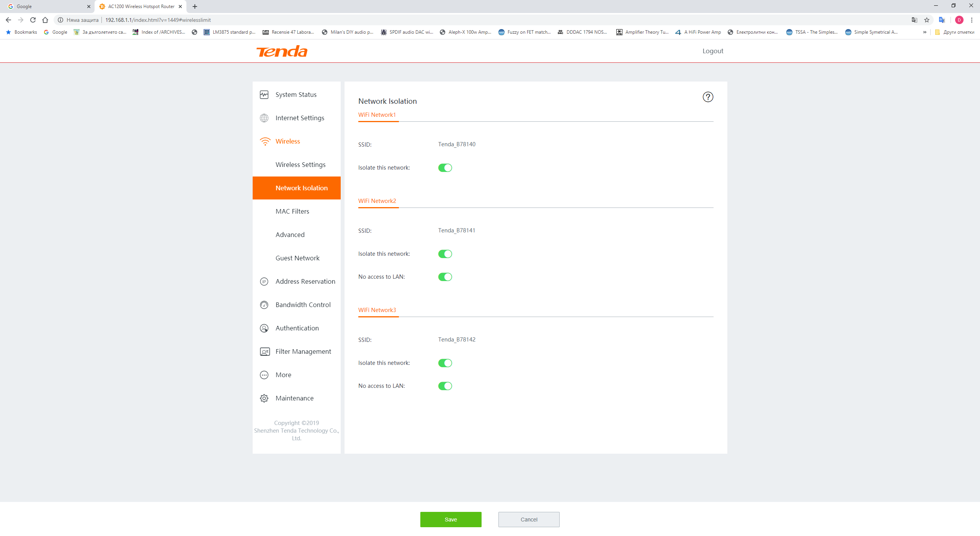Click the Wireless wifi signal icon
The width and height of the screenshot is (980, 536).
pyautogui.click(x=265, y=141)
